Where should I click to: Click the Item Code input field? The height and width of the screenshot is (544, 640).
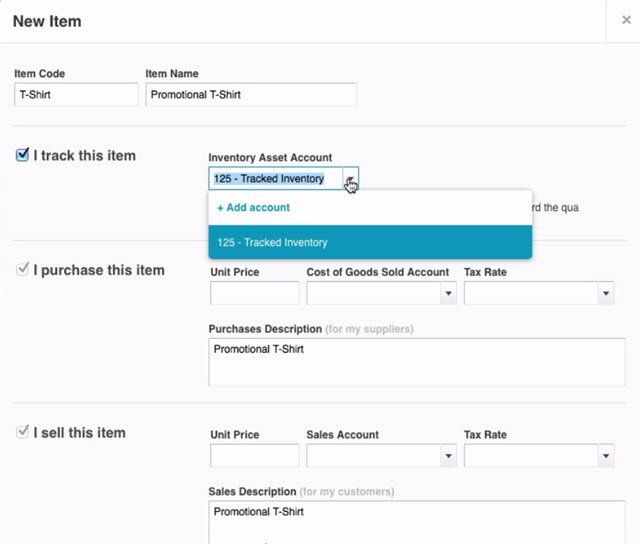click(76, 95)
